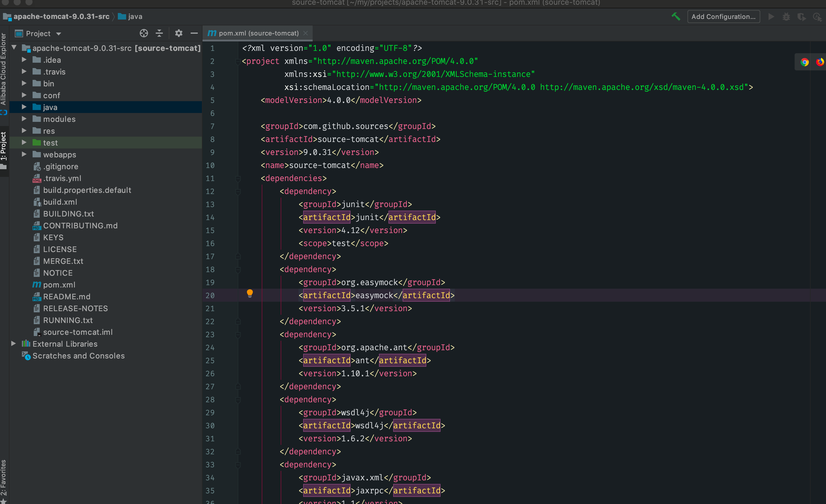826x504 pixels.
Task: Select the build.xml file
Action: [60, 202]
